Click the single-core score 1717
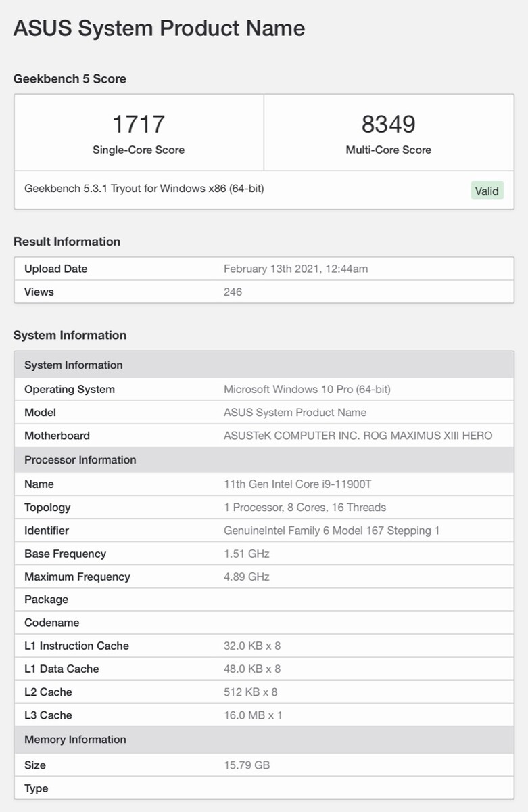Image resolution: width=528 pixels, height=812 pixels. (x=139, y=125)
